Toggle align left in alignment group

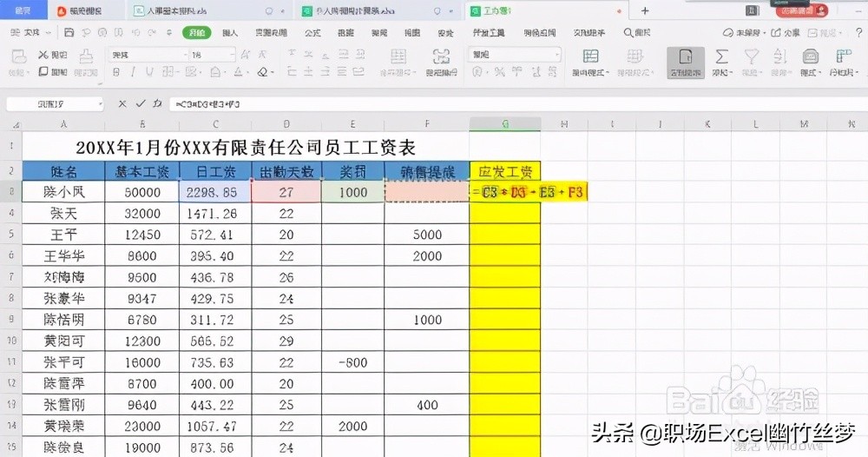[292, 72]
